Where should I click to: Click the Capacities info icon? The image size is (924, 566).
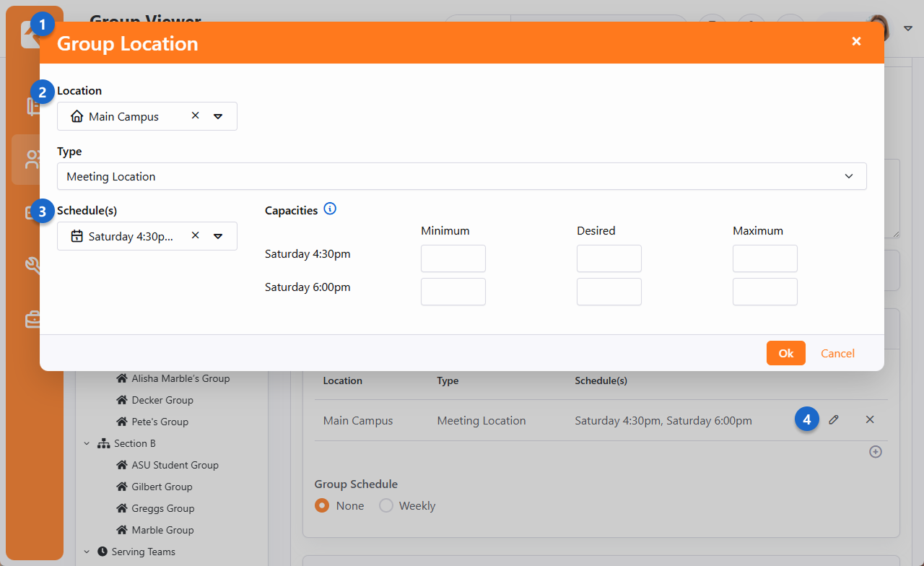pos(330,209)
